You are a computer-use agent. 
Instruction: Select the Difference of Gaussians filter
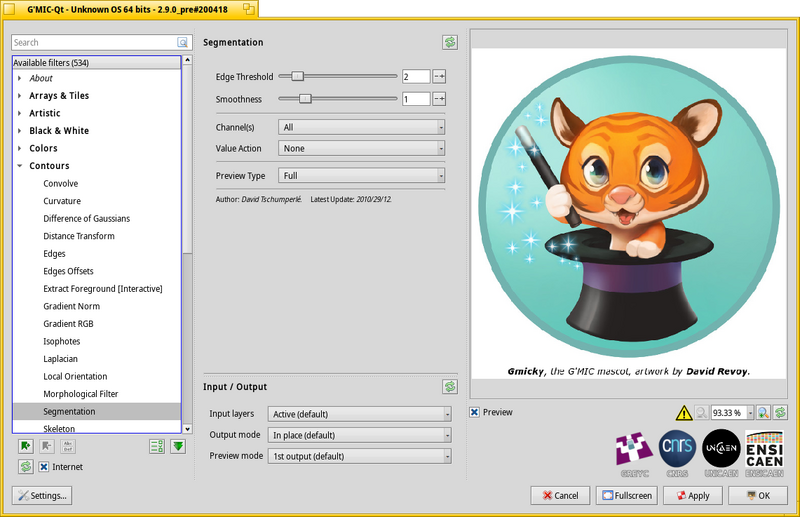86,218
